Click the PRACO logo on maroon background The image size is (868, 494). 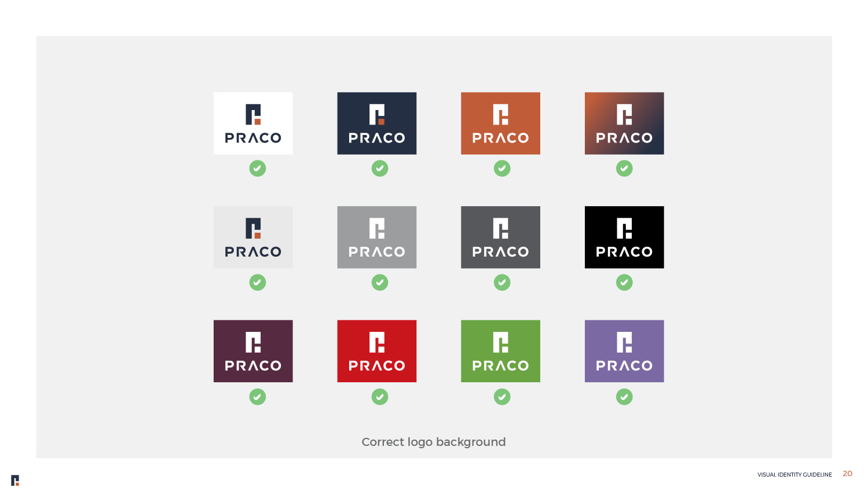click(253, 351)
